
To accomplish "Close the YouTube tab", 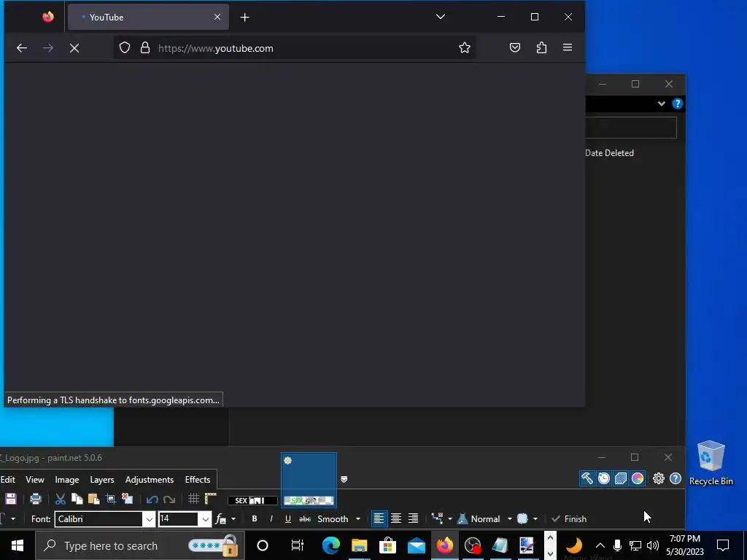I will 217,17.
